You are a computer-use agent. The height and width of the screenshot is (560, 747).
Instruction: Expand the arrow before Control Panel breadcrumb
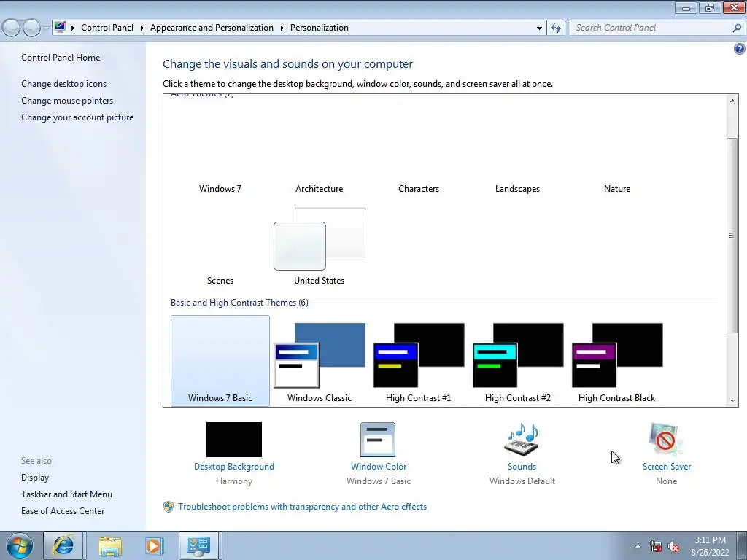coord(73,28)
